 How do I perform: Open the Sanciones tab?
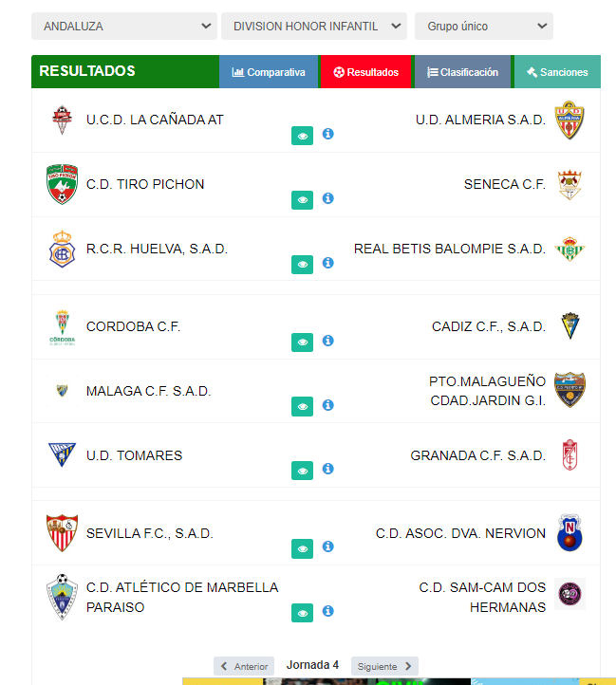(557, 72)
